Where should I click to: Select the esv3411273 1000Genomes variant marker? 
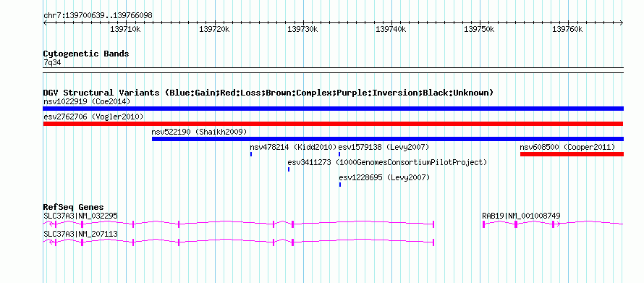click(x=289, y=169)
